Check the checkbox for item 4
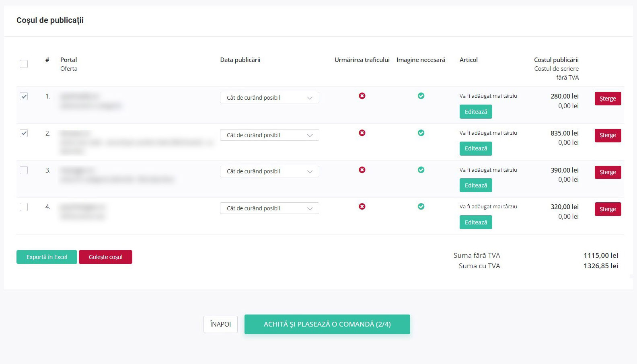Viewport: 637px width, 364px height. [24, 207]
